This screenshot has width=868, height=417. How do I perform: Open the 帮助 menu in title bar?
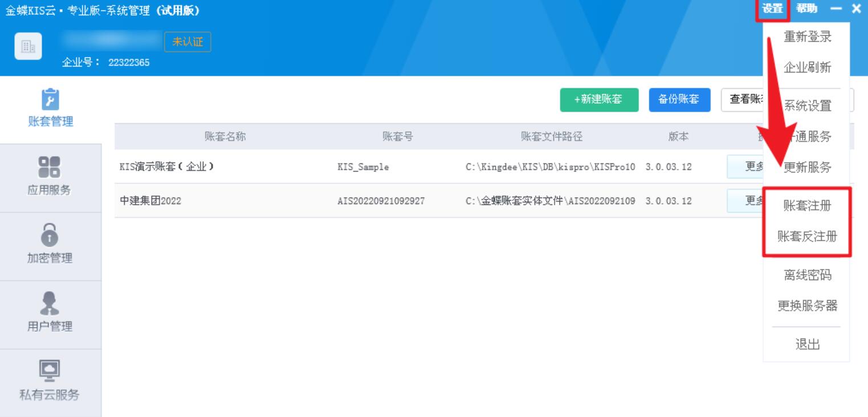[806, 9]
